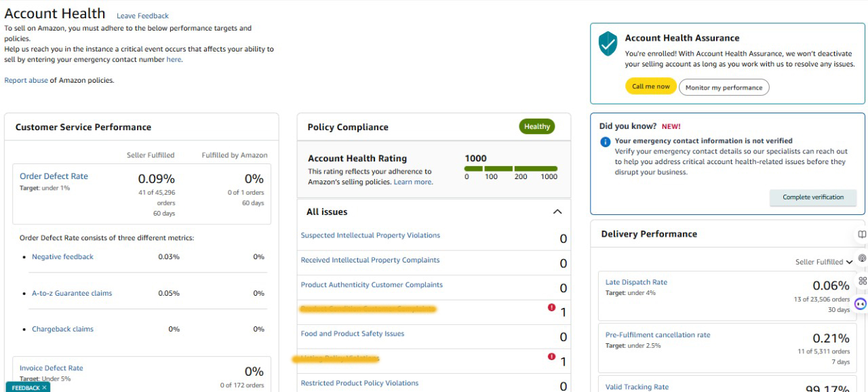The image size is (868, 392).
Task: Click the red alert icon on Product Condition row
Action: 551,307
